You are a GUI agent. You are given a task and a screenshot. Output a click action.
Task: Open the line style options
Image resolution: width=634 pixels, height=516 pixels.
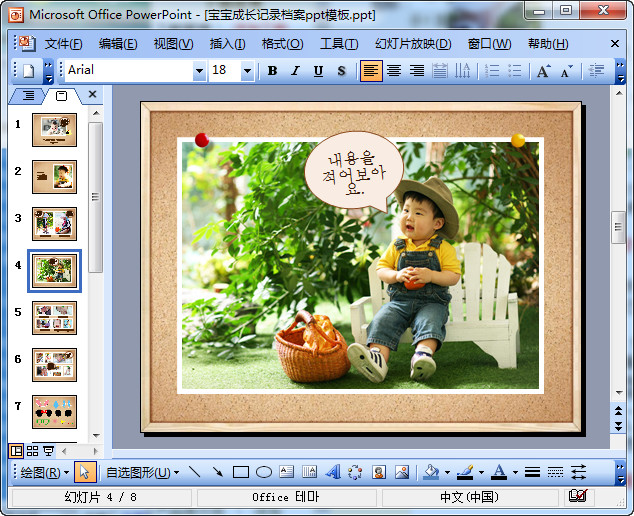click(x=533, y=472)
